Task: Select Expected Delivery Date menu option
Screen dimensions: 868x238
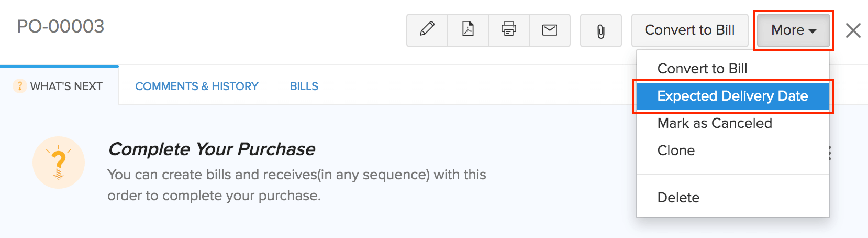Action: click(732, 96)
